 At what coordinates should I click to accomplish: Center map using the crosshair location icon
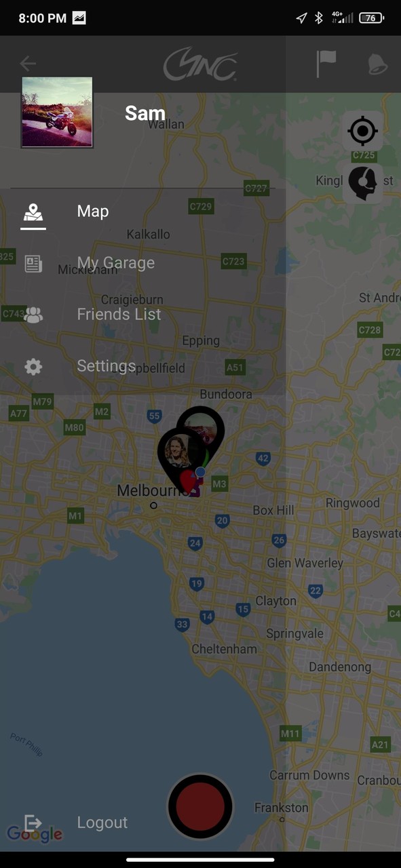[362, 130]
